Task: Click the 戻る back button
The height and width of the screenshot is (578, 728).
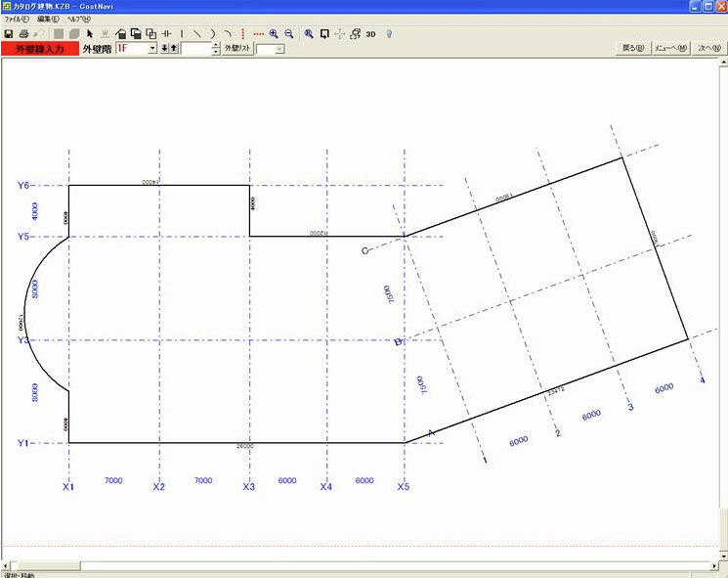Action: pyautogui.click(x=633, y=48)
